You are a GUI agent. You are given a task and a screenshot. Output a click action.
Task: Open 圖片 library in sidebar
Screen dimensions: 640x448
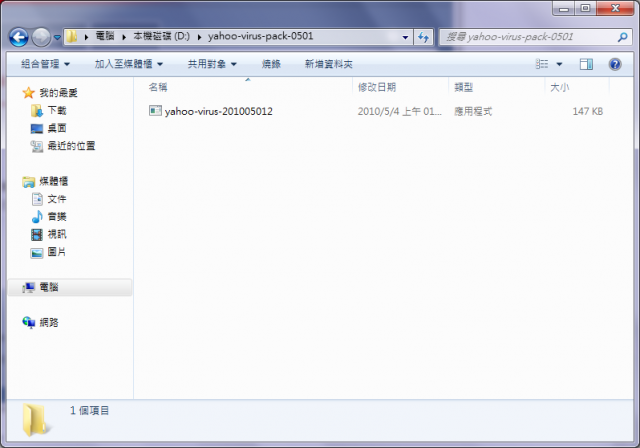(57, 252)
